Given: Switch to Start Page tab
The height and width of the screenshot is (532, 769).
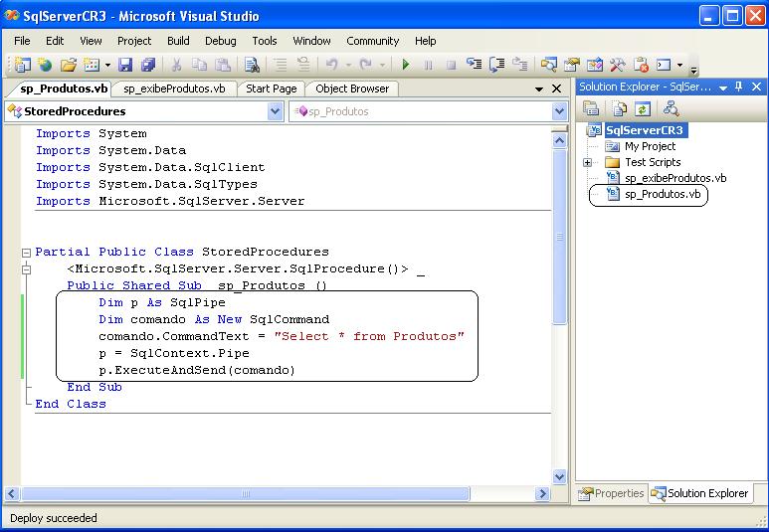Looking at the screenshot, I should (x=272, y=89).
